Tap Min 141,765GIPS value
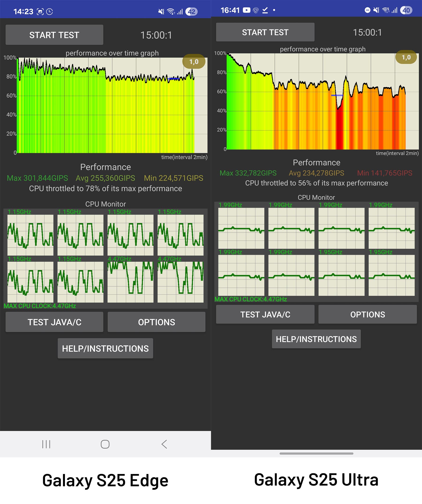The width and height of the screenshot is (422, 504). 385,173
